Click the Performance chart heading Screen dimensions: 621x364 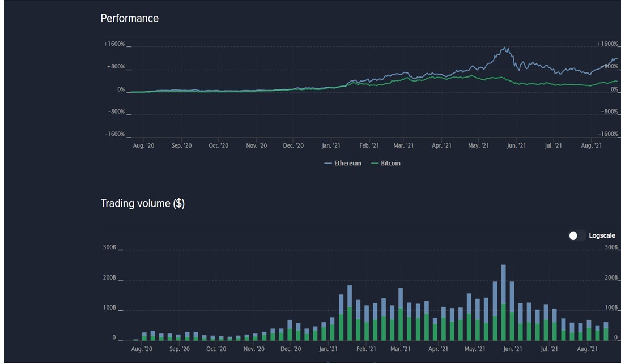[129, 18]
